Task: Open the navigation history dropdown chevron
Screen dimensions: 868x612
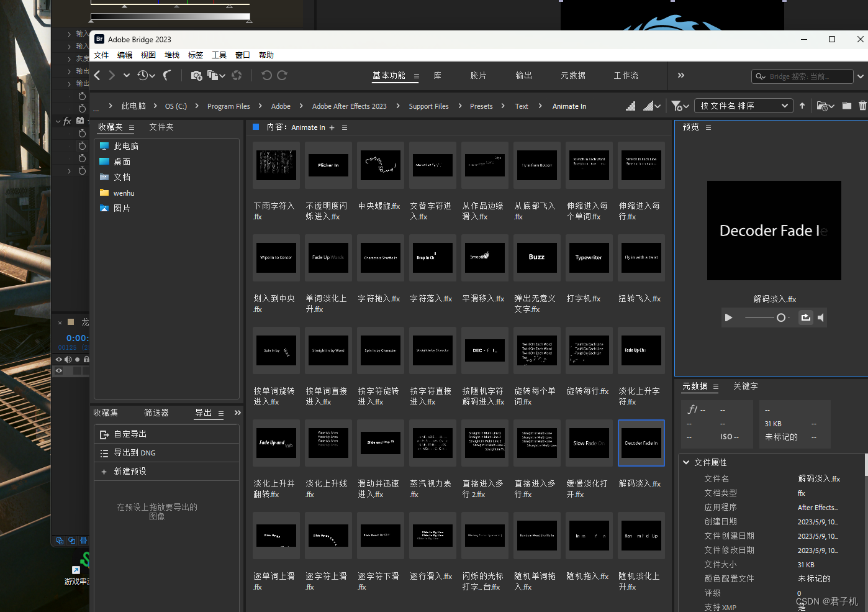Action: [x=126, y=75]
